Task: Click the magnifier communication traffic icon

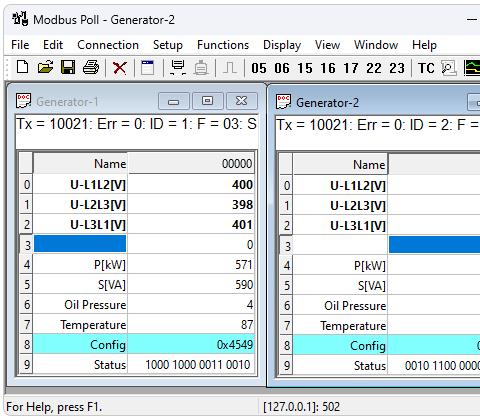Action: (x=449, y=68)
